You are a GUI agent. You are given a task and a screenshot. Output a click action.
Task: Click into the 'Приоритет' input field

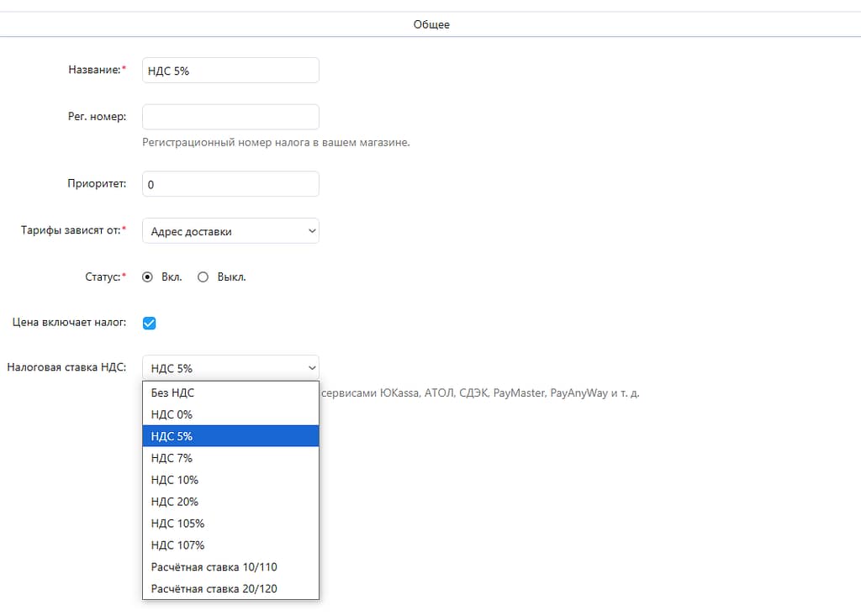[230, 184]
